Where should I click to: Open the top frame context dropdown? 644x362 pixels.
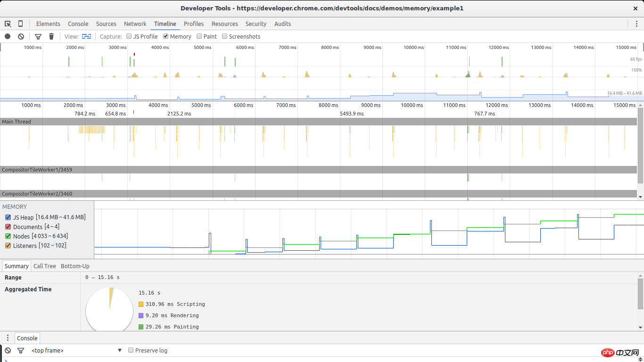pyautogui.click(x=76, y=350)
